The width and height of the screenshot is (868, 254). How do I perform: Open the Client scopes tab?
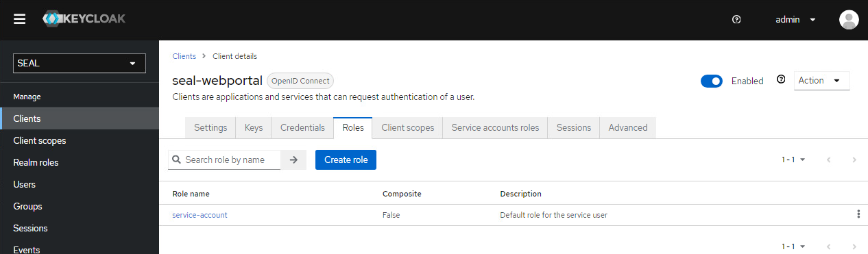point(407,127)
